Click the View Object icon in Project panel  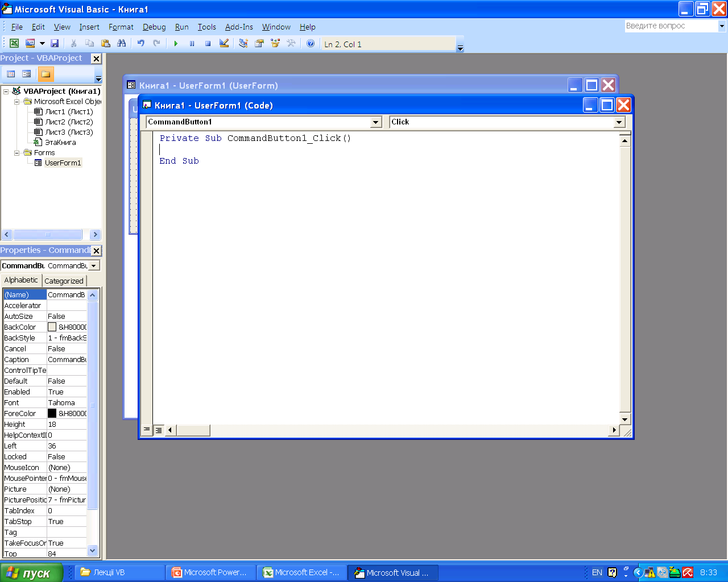pyautogui.click(x=26, y=74)
